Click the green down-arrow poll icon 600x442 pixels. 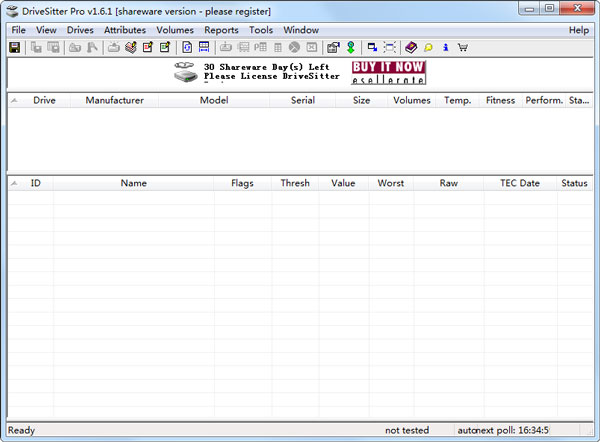pos(351,47)
